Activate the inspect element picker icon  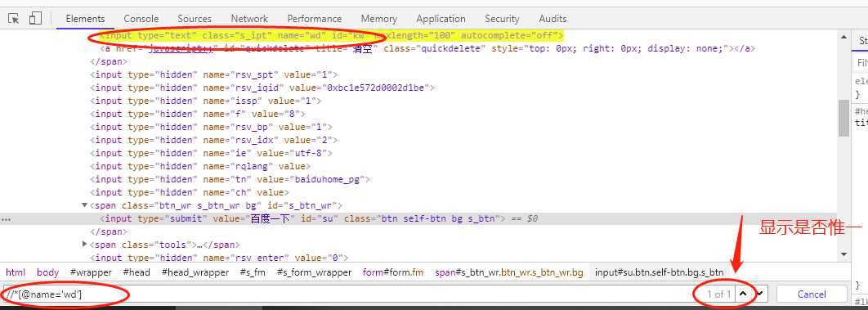(x=13, y=18)
